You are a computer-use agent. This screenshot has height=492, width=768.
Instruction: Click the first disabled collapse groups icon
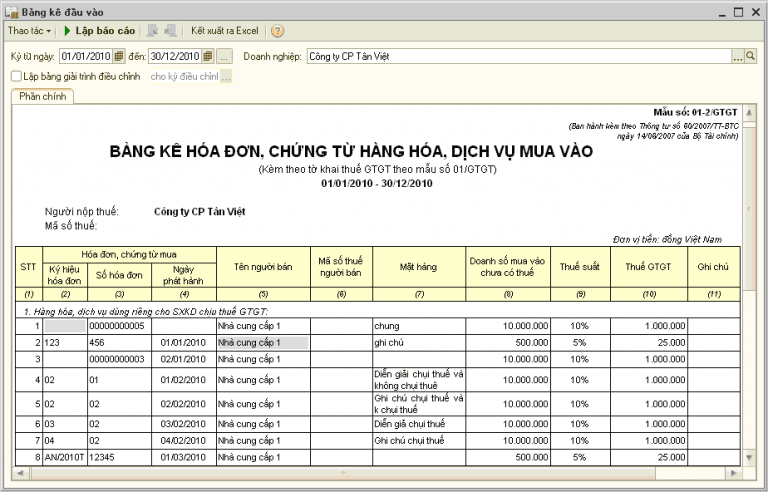pos(152,31)
